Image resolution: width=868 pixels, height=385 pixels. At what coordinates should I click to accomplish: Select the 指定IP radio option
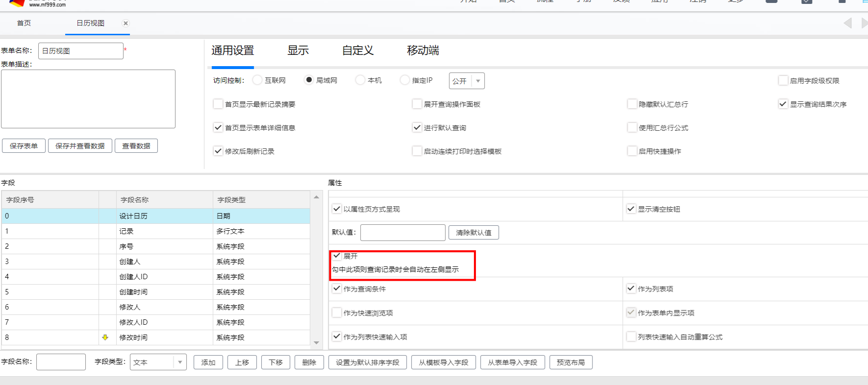pyautogui.click(x=405, y=80)
